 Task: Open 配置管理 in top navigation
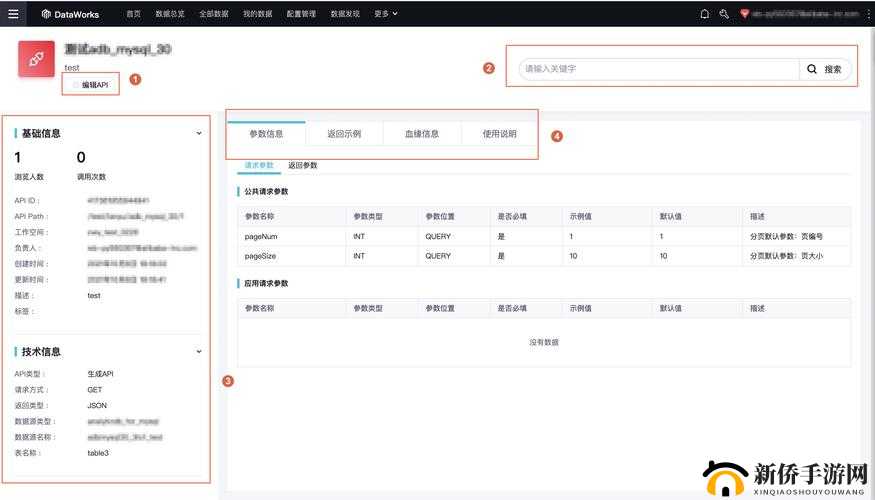(x=301, y=14)
